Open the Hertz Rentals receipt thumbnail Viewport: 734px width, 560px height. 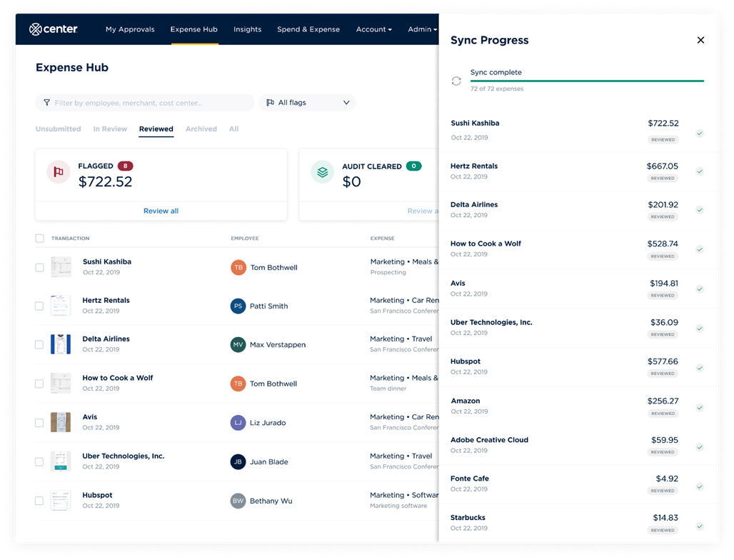61,306
